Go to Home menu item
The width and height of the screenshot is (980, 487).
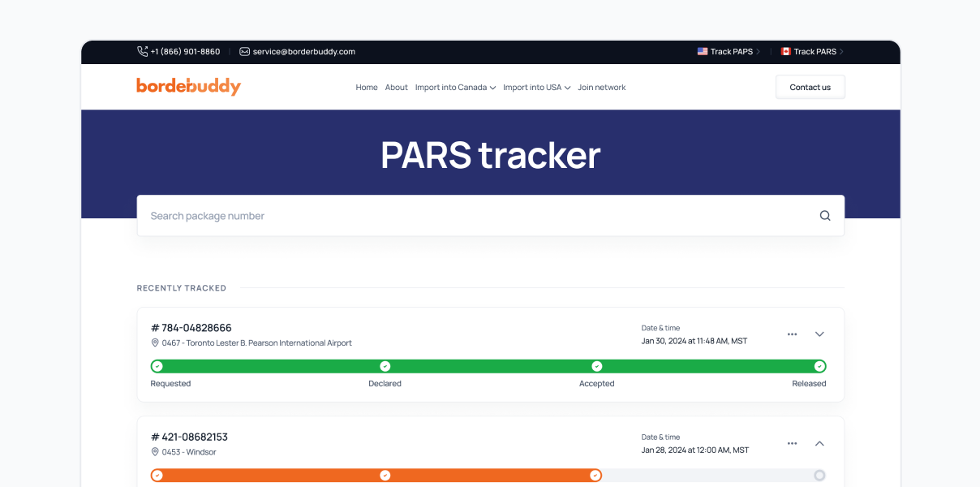point(367,88)
